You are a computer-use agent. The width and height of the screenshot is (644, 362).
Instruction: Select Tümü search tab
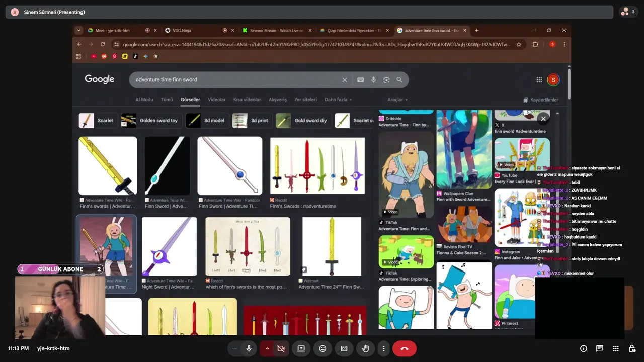[167, 100]
